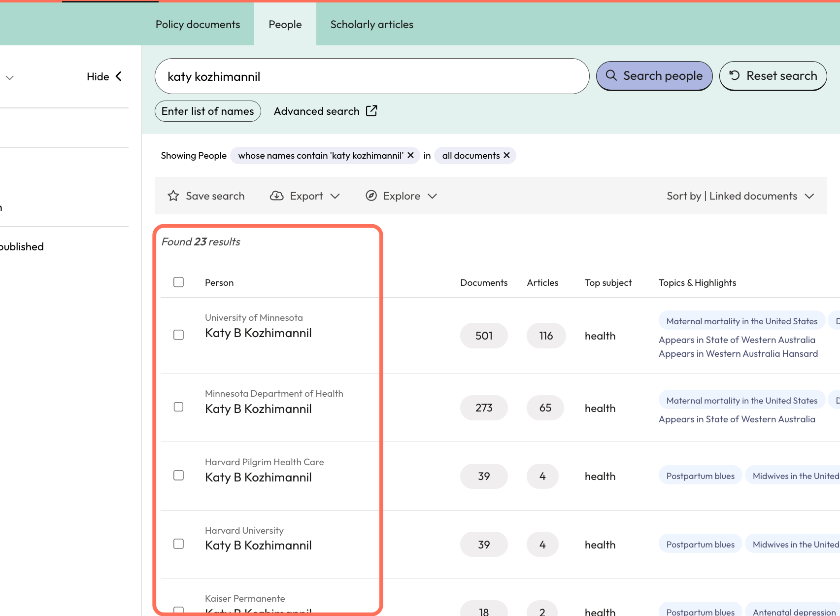The image size is (840, 616).
Task: Click the cloud download icon for Export
Action: [x=277, y=196]
